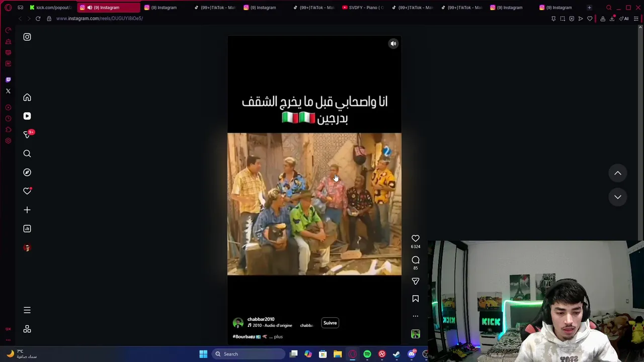Viewport: 644px width, 362px height.
Task: Open Notifications heart in the sidebar
Action: [27, 191]
